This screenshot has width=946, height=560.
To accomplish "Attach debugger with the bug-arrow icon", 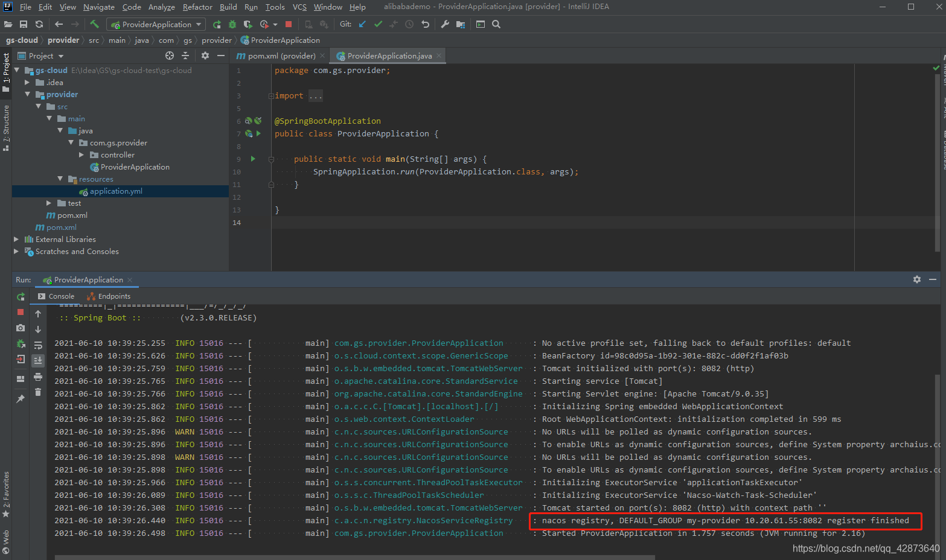I will 21,343.
